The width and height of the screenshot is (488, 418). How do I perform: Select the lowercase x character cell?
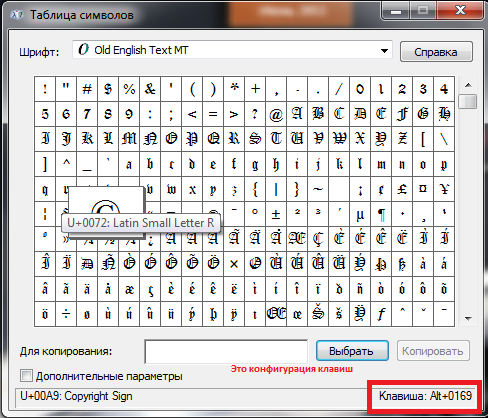pos(192,189)
